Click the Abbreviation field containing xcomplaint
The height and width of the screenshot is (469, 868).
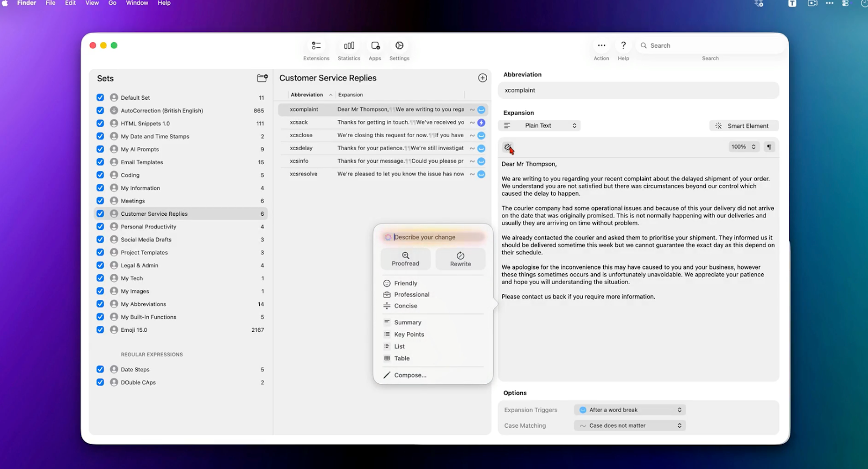click(x=639, y=91)
